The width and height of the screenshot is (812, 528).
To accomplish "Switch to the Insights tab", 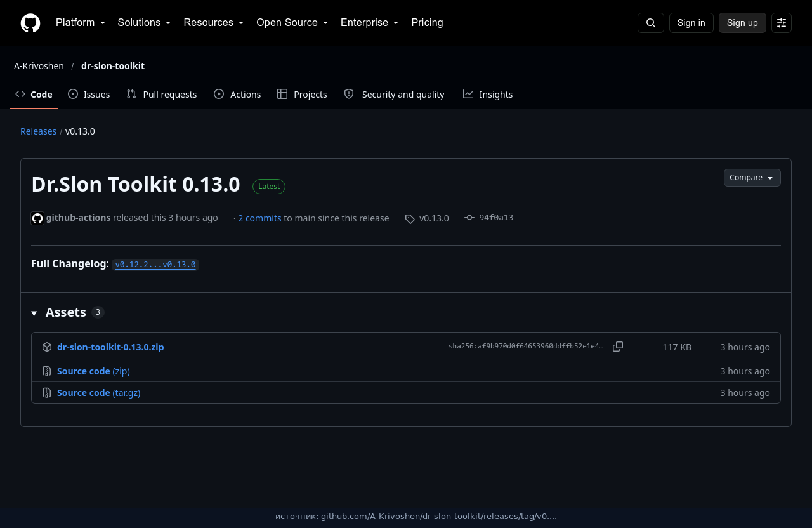I will tap(488, 95).
